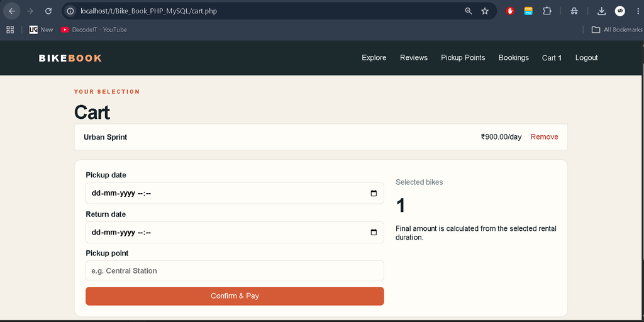Open the yellow-blue extension icon

(x=528, y=11)
